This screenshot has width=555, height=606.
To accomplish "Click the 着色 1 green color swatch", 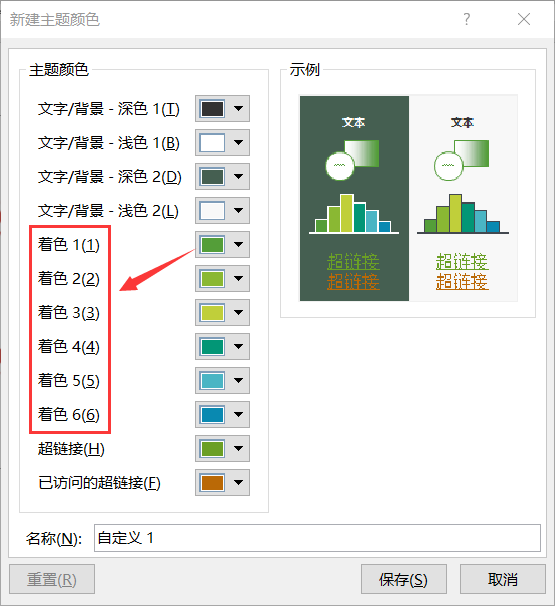I will coord(212,245).
